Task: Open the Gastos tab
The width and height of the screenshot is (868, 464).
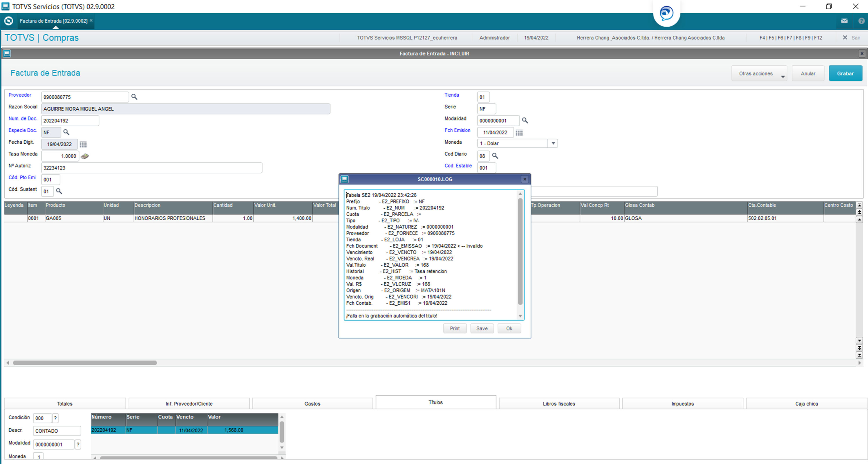Action: [312, 404]
